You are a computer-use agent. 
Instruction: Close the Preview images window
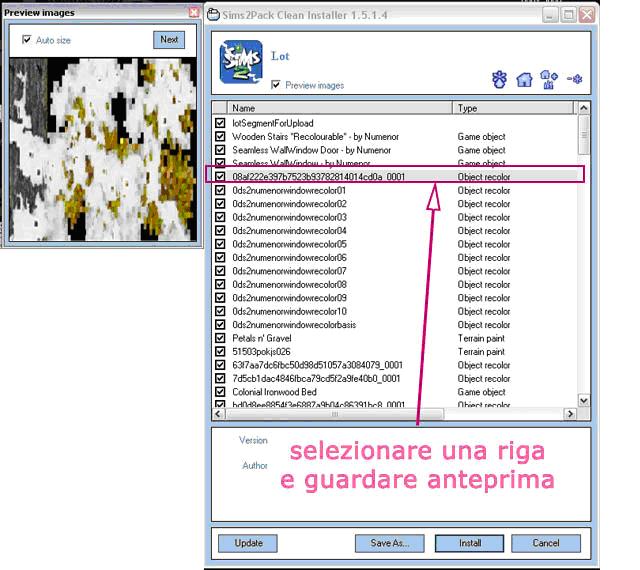[194, 13]
